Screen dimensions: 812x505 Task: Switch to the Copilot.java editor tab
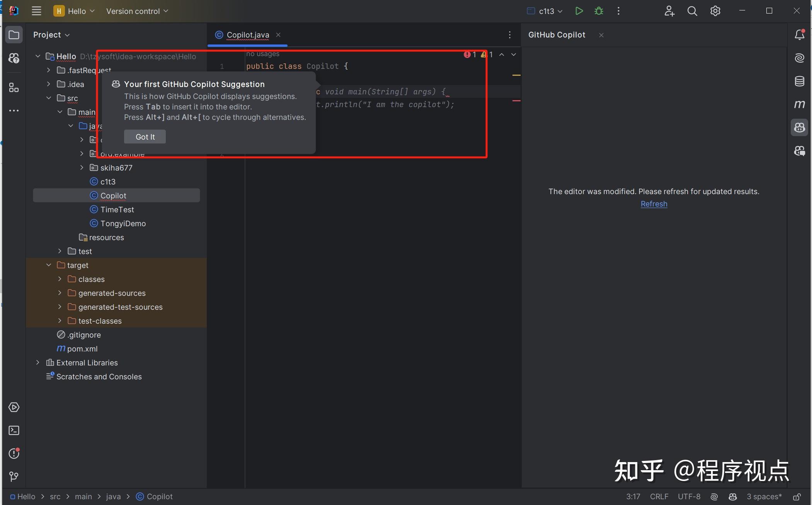pyautogui.click(x=247, y=34)
